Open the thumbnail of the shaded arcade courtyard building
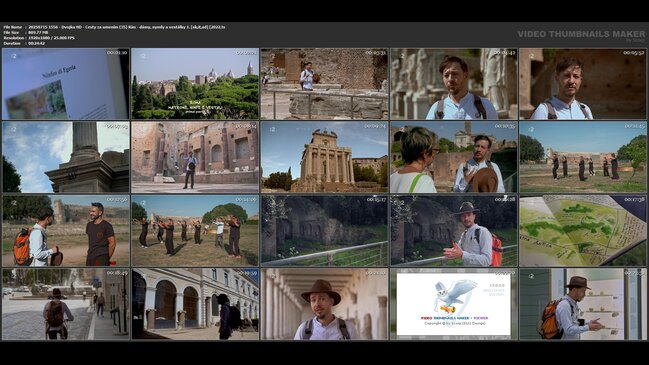649x365 pixels. [x=195, y=304]
